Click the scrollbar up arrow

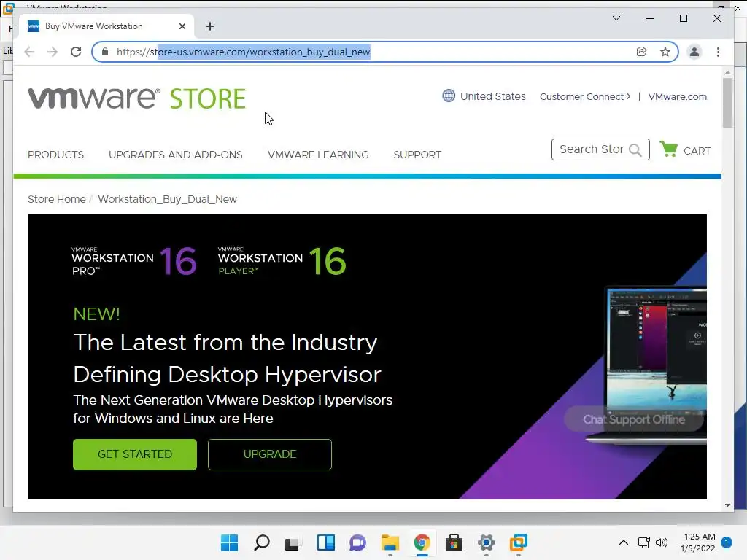[x=727, y=72]
